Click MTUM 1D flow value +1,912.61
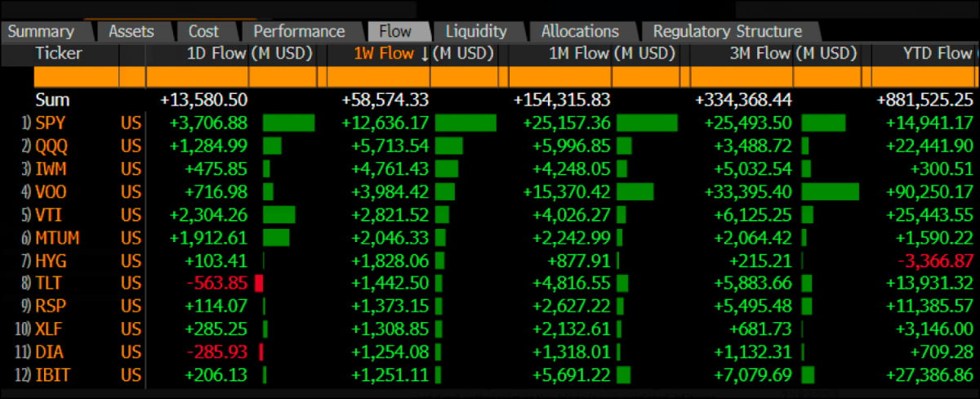980x399 pixels. 208,238
